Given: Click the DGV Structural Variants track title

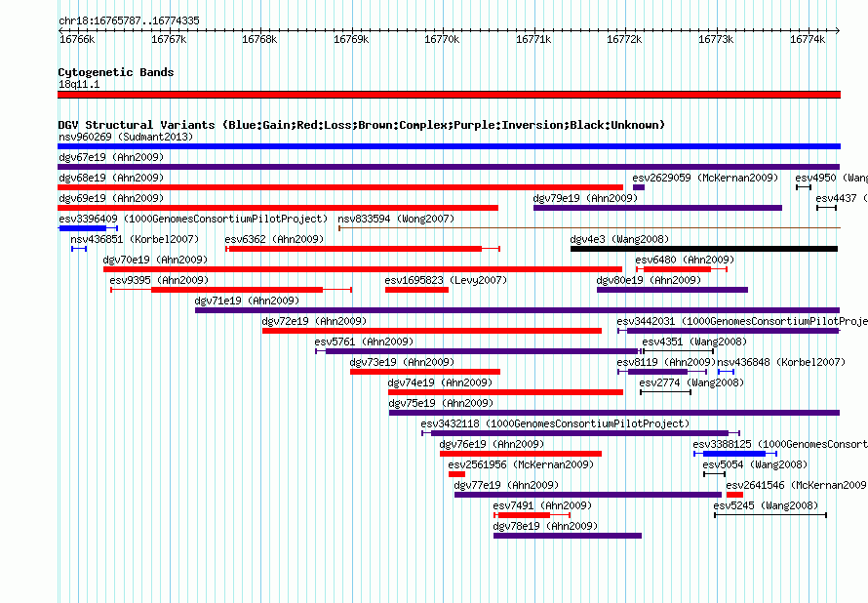Looking at the screenshot, I should 362,125.
